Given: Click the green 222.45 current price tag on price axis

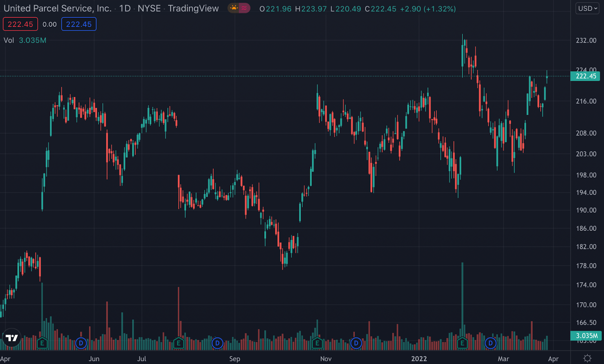Looking at the screenshot, I should coord(586,76).
